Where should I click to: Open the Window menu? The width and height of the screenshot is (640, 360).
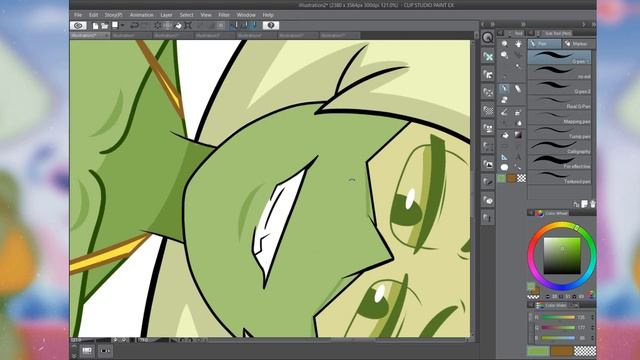coord(246,15)
